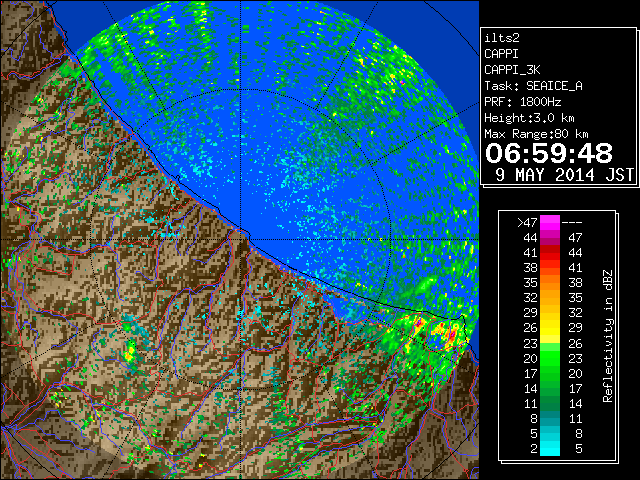
Task: Click the isolated yellow echo cell inland
Action: tap(130, 353)
